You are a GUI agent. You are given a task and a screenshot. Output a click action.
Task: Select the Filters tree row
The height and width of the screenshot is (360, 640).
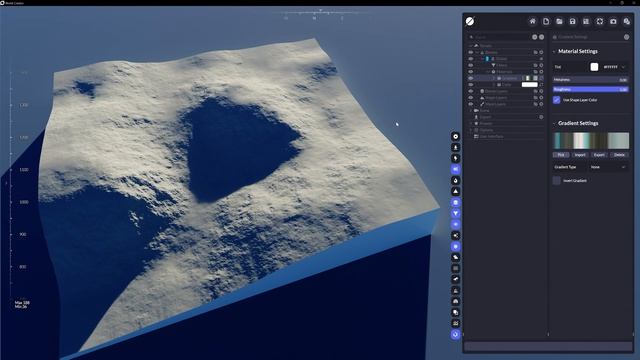click(x=506, y=65)
